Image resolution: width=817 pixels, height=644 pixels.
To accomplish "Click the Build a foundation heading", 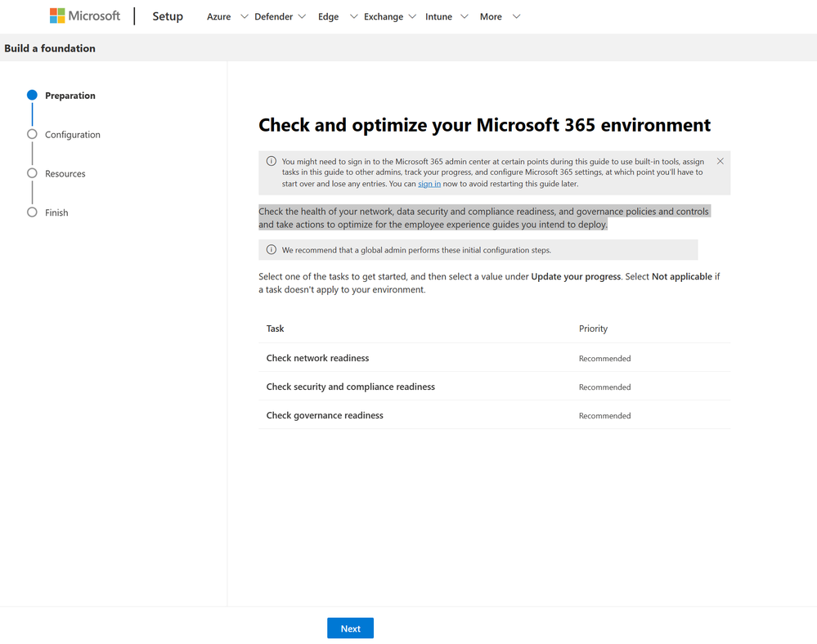I will [50, 48].
